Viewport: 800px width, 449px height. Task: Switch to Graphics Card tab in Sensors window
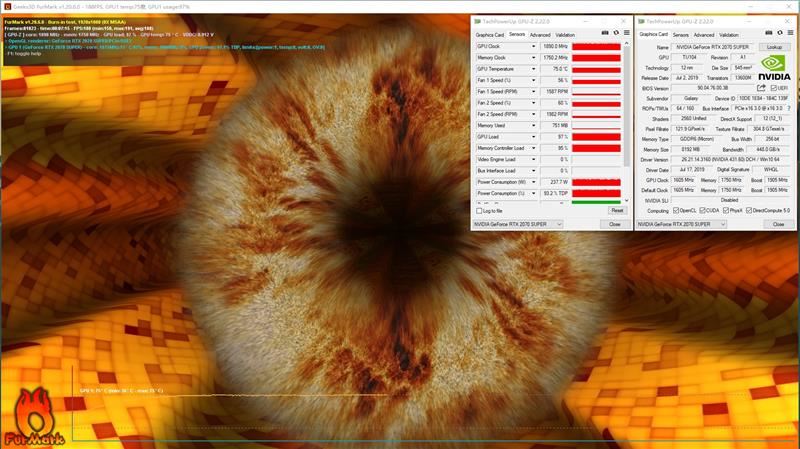click(490, 35)
